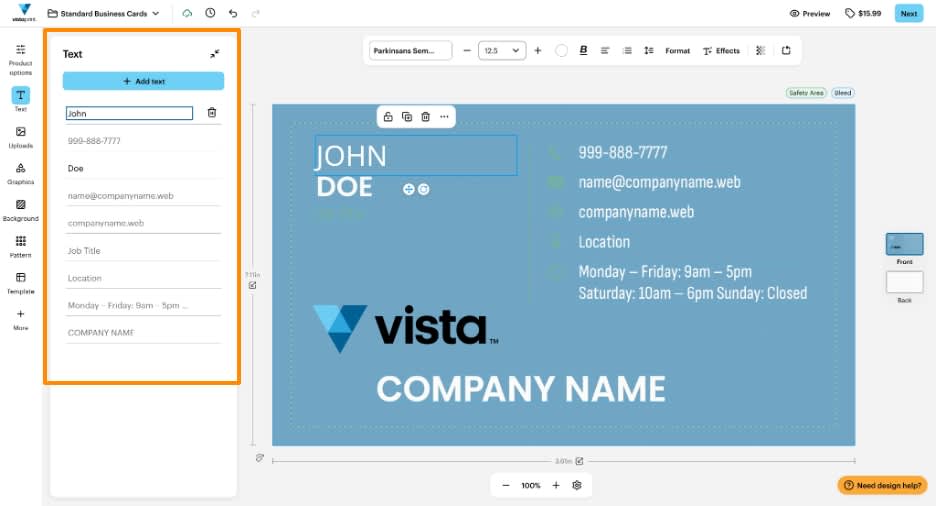Open more options for selected element
This screenshot has width=936, height=506.
444,117
